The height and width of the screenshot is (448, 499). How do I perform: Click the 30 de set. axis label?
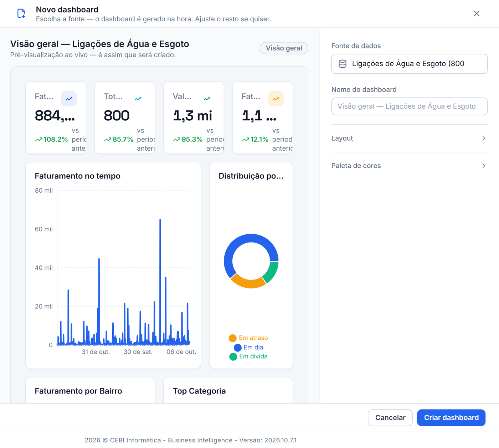coord(138,352)
